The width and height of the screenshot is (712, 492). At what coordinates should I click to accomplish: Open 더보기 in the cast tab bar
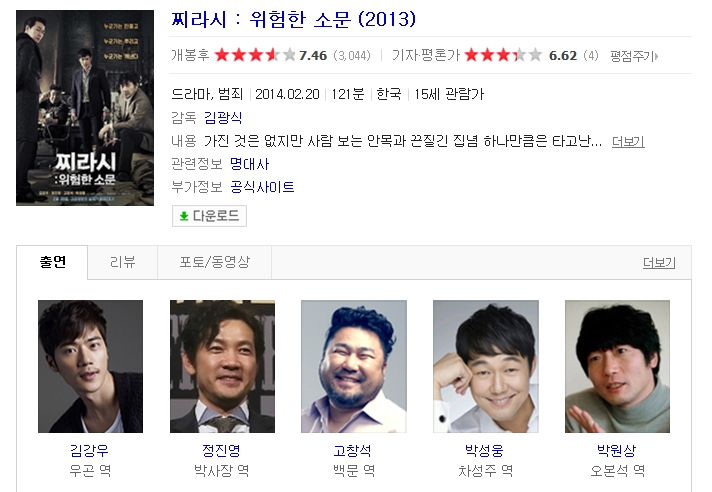tap(659, 262)
